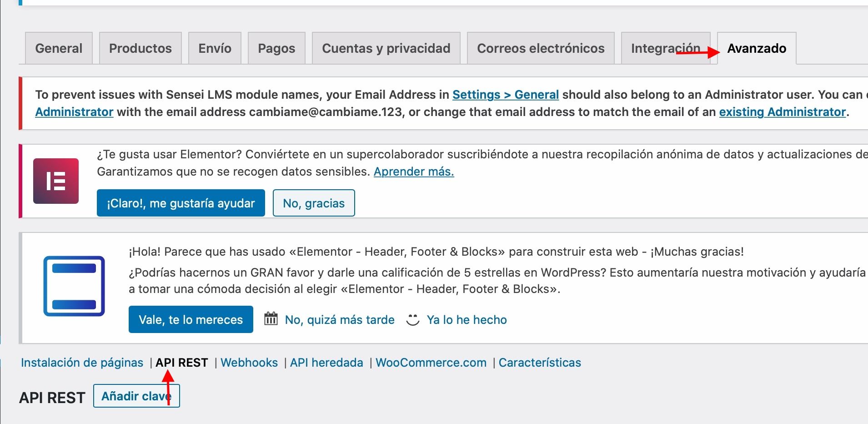The image size is (868, 424).
Task: Click 'Vale, te lo mereces' button
Action: pyautogui.click(x=191, y=319)
